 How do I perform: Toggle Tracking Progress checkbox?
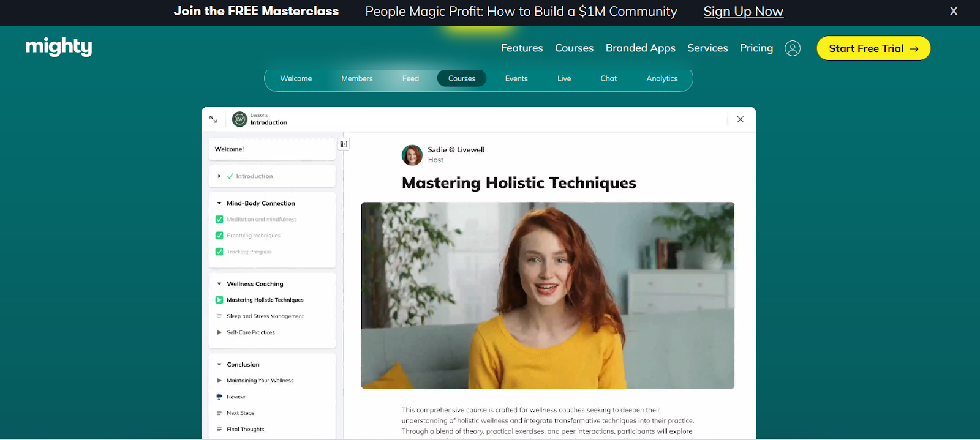coord(219,252)
